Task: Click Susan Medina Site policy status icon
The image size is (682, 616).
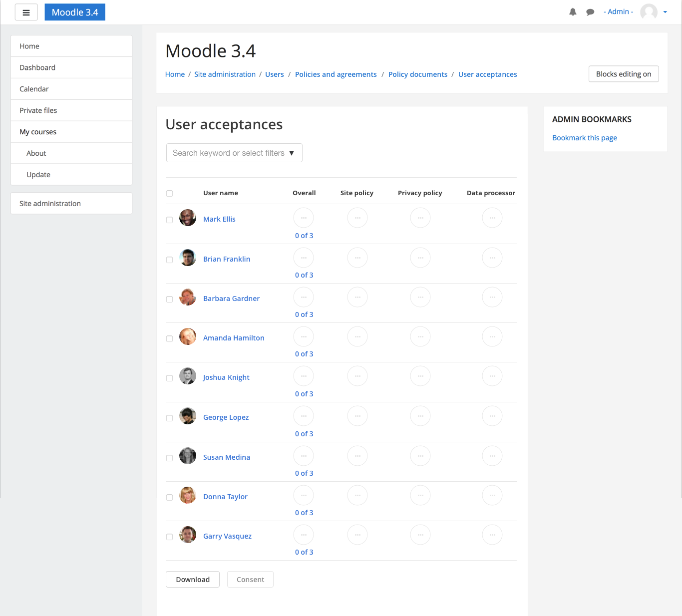Action: 357,456
